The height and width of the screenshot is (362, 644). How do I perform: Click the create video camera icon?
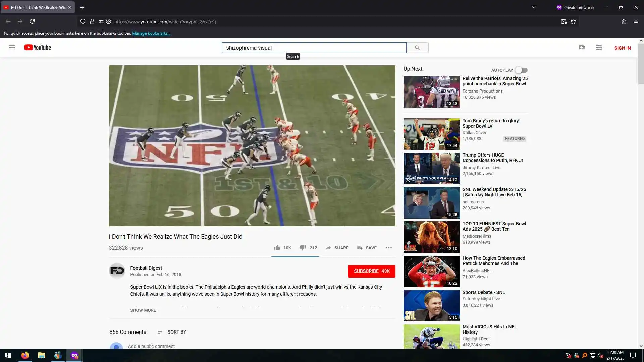[x=582, y=48]
